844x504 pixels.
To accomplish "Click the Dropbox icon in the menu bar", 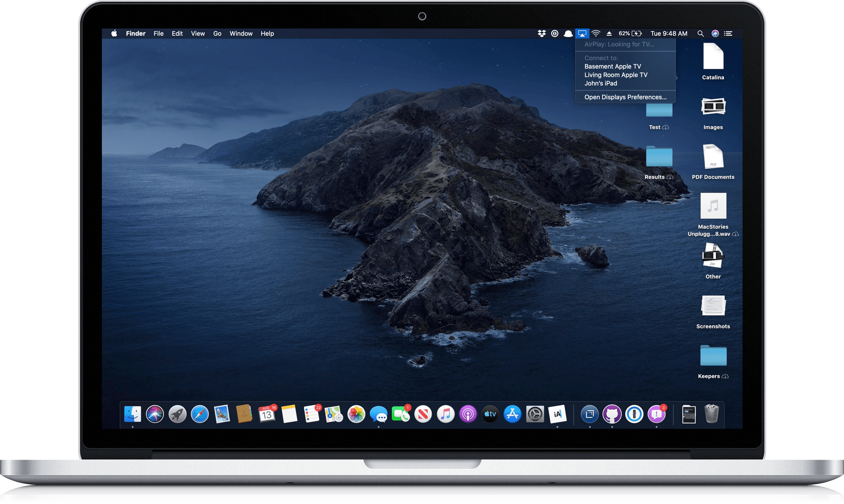I will pos(541,33).
